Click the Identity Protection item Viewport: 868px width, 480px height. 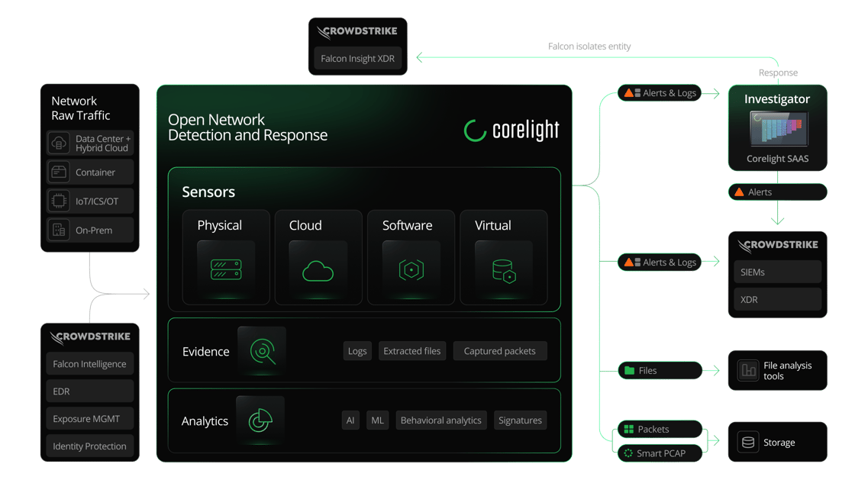point(89,446)
